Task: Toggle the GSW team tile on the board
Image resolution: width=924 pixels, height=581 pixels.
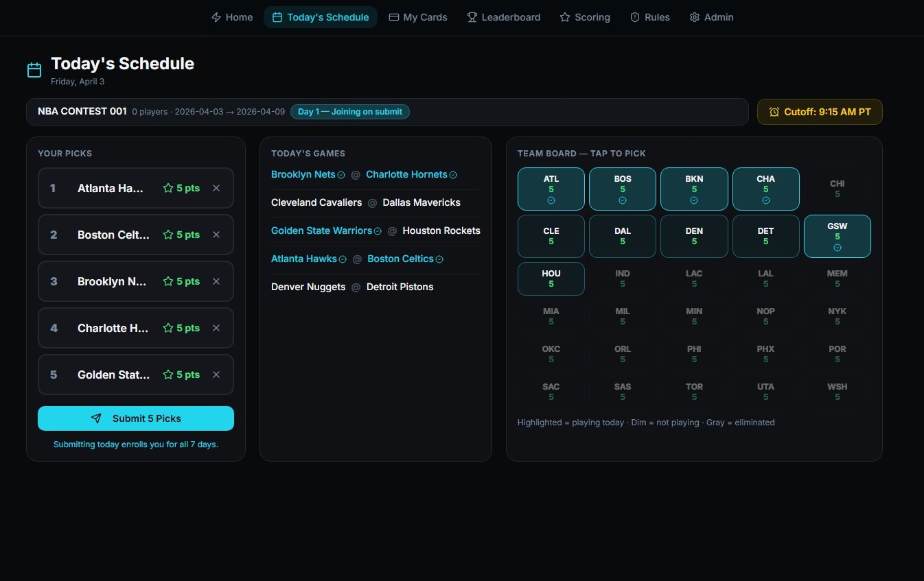Action: coord(837,236)
